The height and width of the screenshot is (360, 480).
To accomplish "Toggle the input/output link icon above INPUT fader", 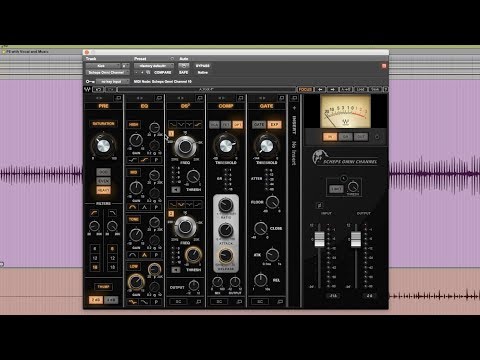I will point(319,205).
